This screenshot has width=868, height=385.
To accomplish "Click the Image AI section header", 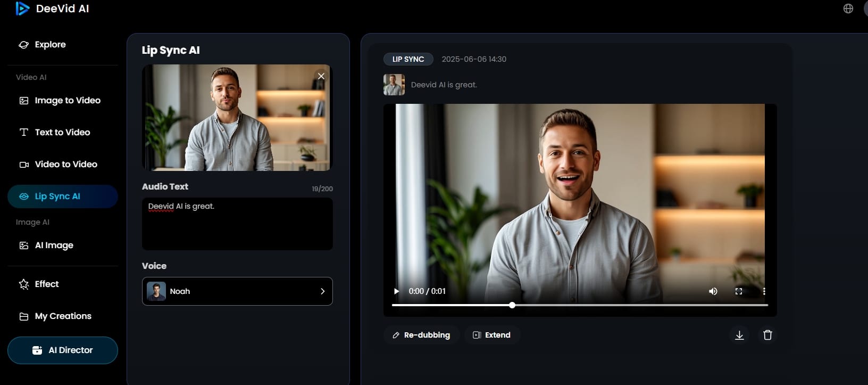I will (x=32, y=222).
